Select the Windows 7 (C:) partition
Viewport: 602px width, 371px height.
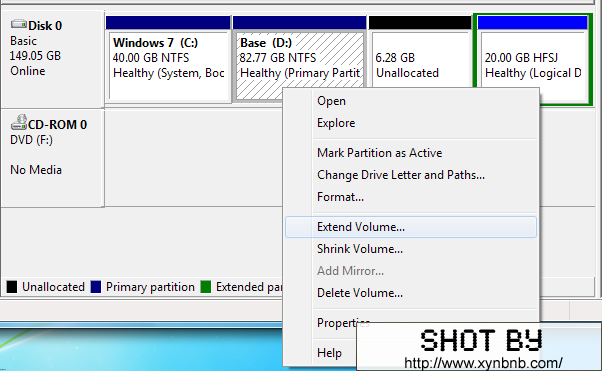coord(168,58)
